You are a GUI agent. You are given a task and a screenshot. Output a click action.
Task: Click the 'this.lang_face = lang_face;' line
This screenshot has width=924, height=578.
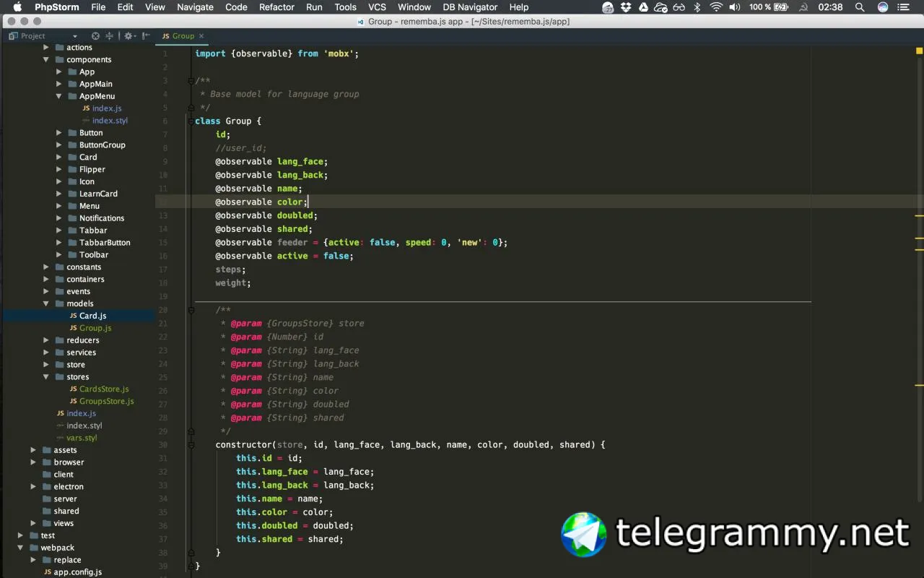(x=305, y=472)
